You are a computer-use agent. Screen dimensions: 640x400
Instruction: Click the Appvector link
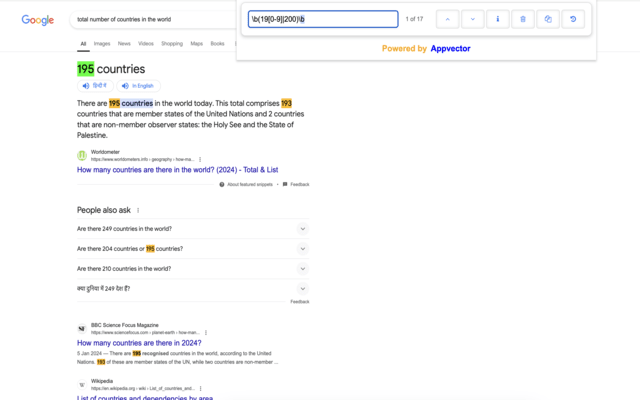click(x=450, y=48)
